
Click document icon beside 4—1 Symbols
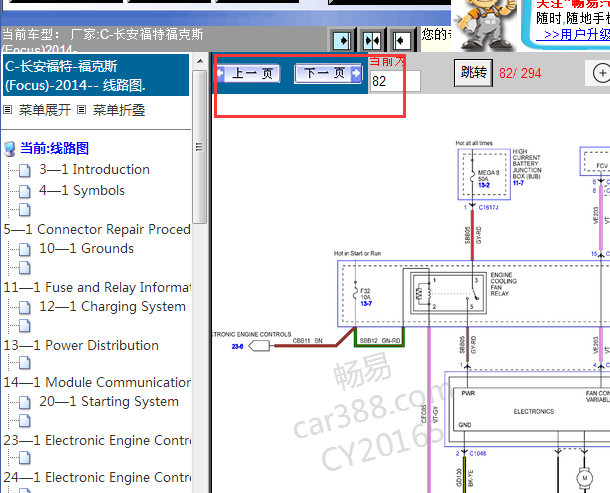(x=25, y=191)
